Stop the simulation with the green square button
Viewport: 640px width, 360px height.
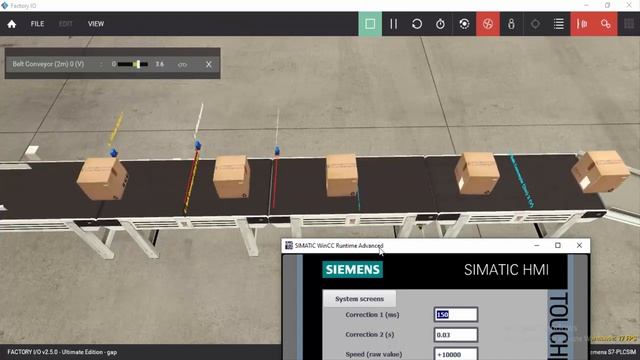[x=370, y=24]
